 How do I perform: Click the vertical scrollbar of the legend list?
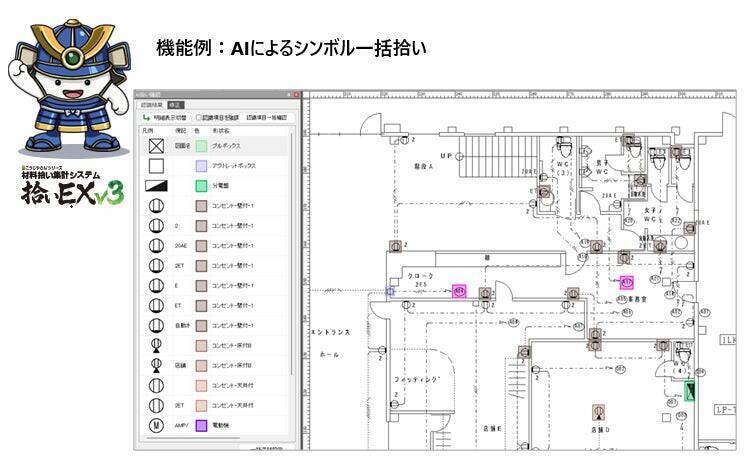click(291, 253)
